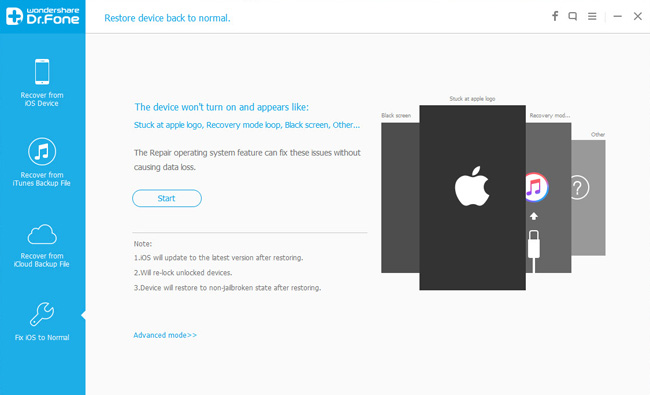The image size is (650, 395).
Task: Click note '2.Will re-lock unlocked devices.'
Action: pos(183,272)
